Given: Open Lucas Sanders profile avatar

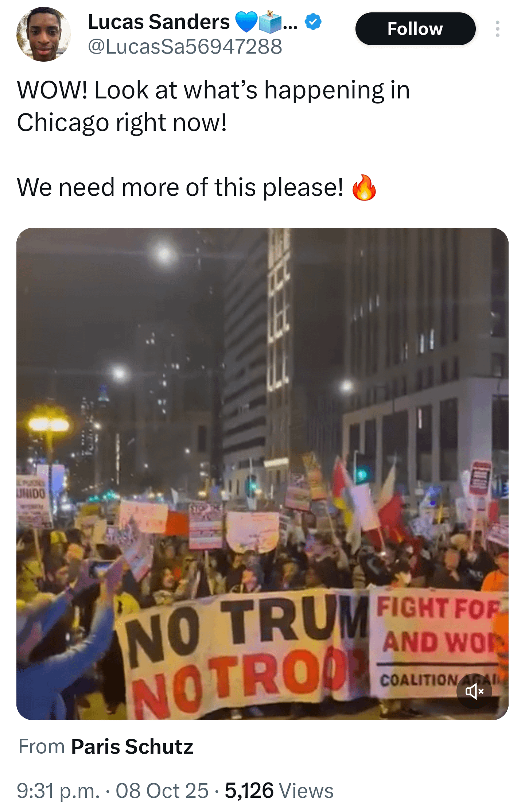Looking at the screenshot, I should [44, 34].
